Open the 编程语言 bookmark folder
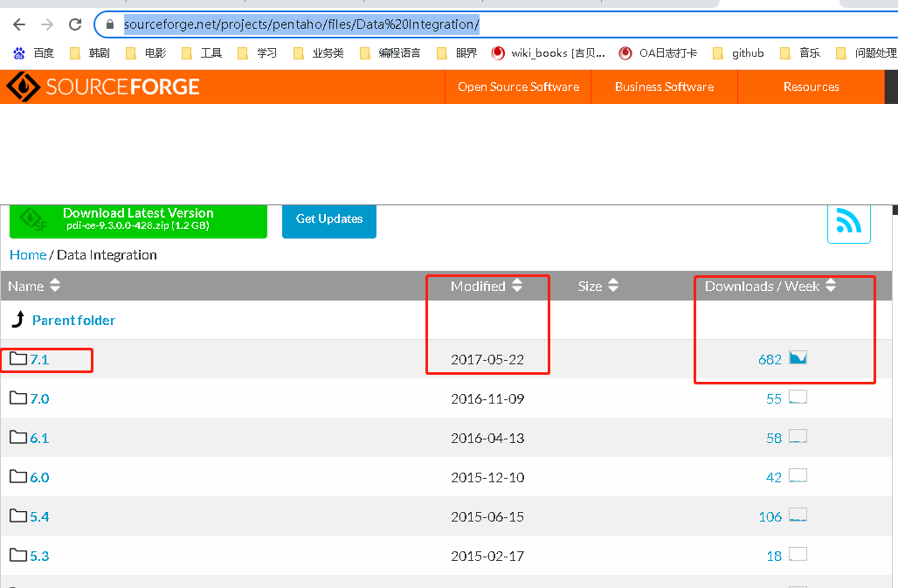The image size is (898, 588). [390, 53]
